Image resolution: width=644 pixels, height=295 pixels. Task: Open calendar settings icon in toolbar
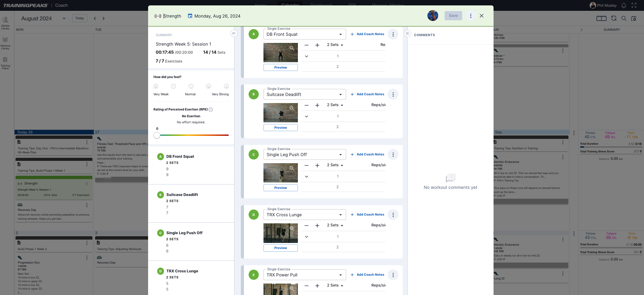tap(634, 18)
